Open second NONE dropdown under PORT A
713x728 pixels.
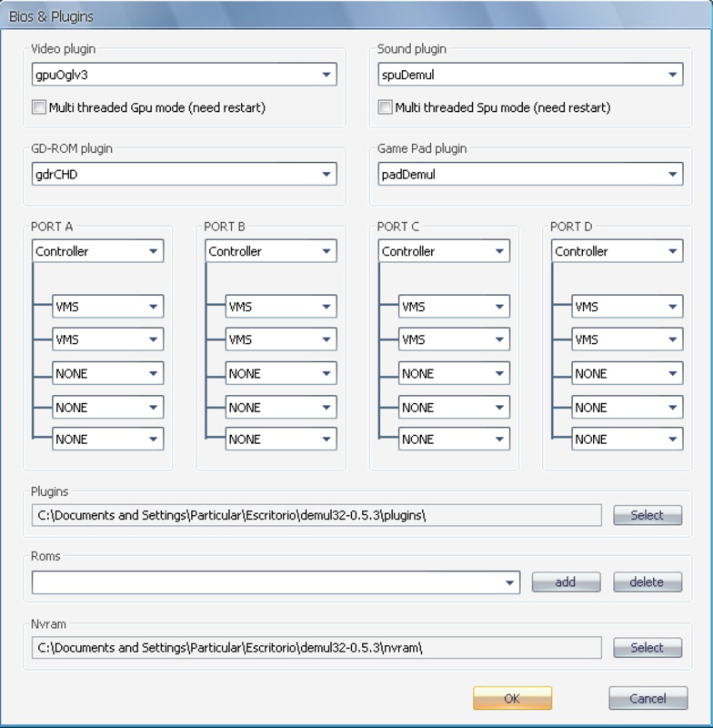(x=107, y=407)
